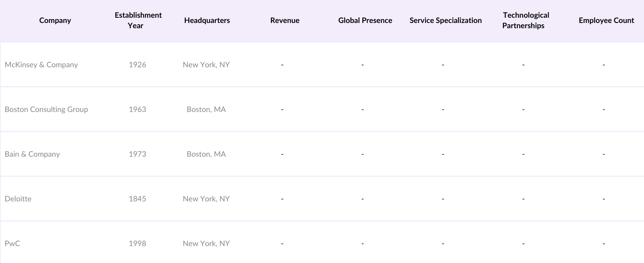
Task: Click the Headquarters column header
Action: coord(207,21)
